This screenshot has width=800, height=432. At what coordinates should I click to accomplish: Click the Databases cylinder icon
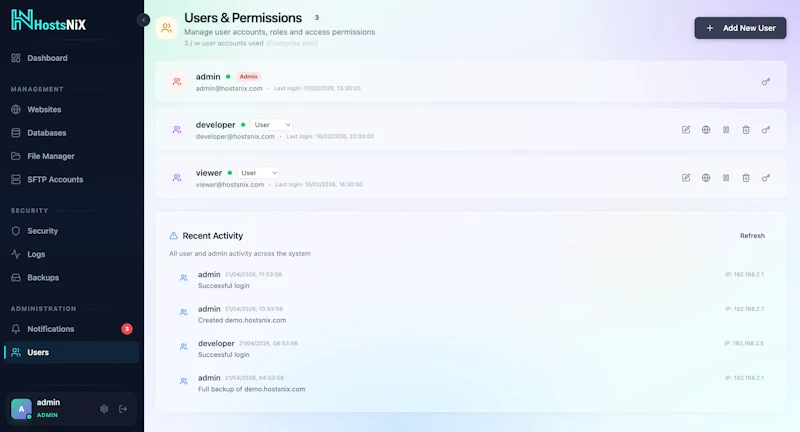tap(16, 133)
